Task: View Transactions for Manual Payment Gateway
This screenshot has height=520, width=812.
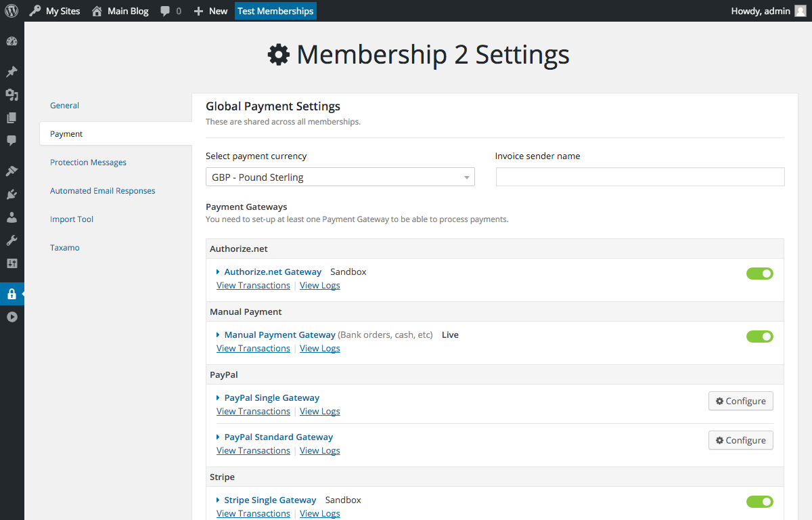Action: (253, 349)
